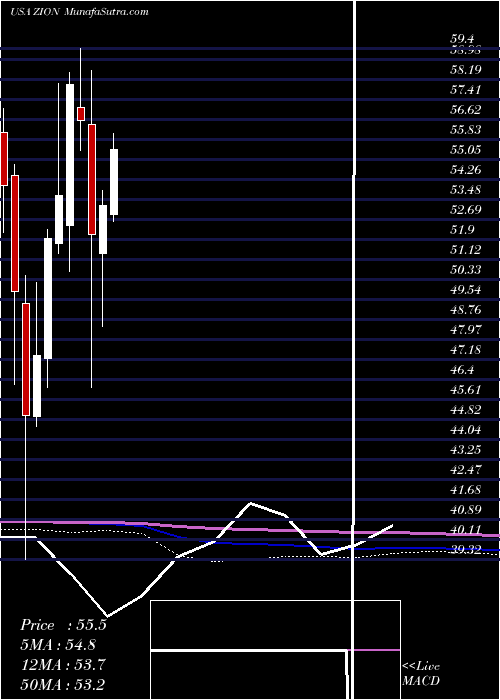Click the 55.05 axis value
This screenshot has width=500, height=700.
466,150
